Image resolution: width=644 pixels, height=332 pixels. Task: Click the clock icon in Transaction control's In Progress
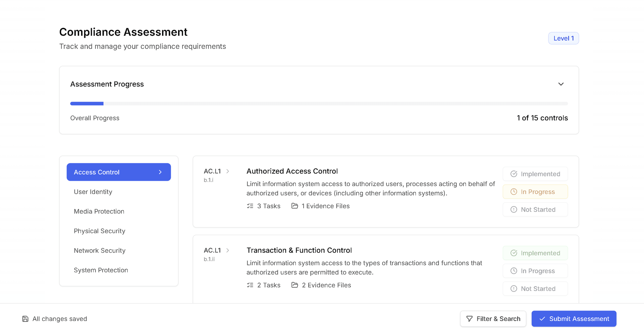tap(514, 271)
